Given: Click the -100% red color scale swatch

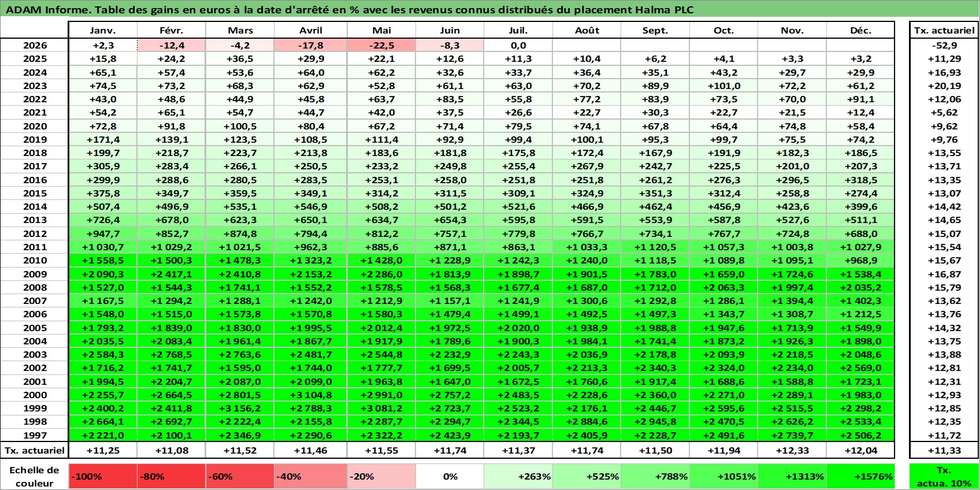Looking at the screenshot, I should coord(103,477).
